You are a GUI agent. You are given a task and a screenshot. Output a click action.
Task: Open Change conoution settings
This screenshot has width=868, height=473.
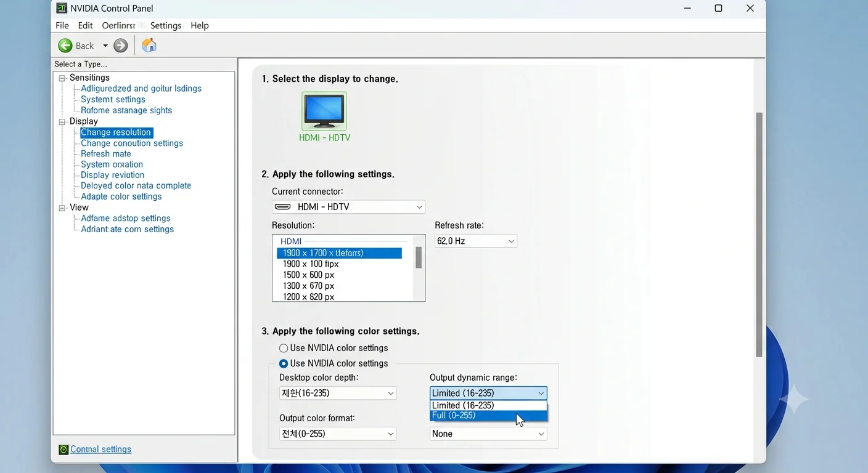[132, 144]
